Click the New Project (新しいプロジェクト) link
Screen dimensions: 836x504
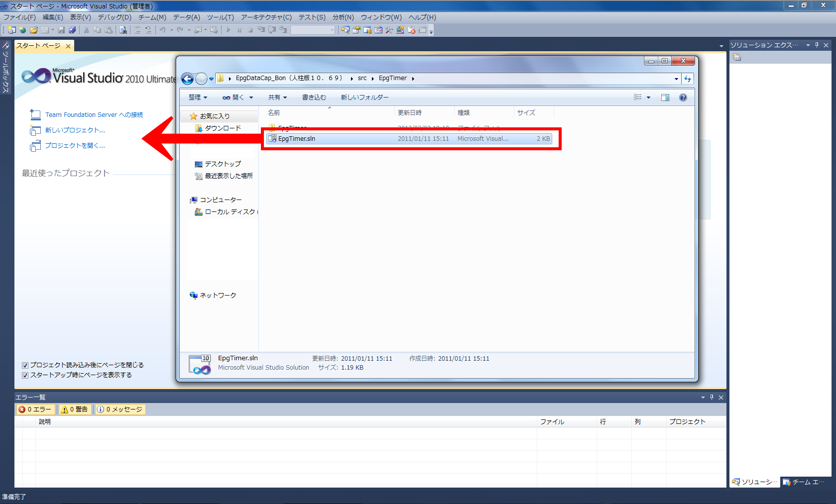tap(75, 130)
